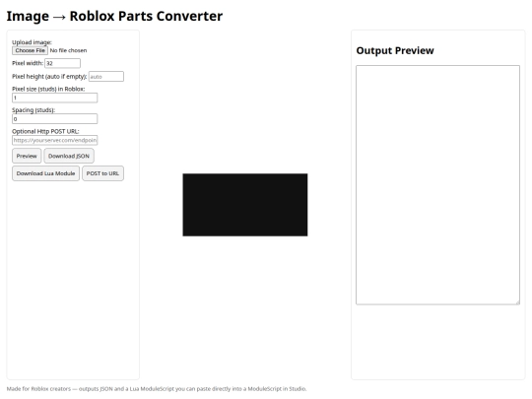This screenshot has height=399, width=532.
Task: Select the Pixel size (studs) input
Action: click(x=54, y=98)
